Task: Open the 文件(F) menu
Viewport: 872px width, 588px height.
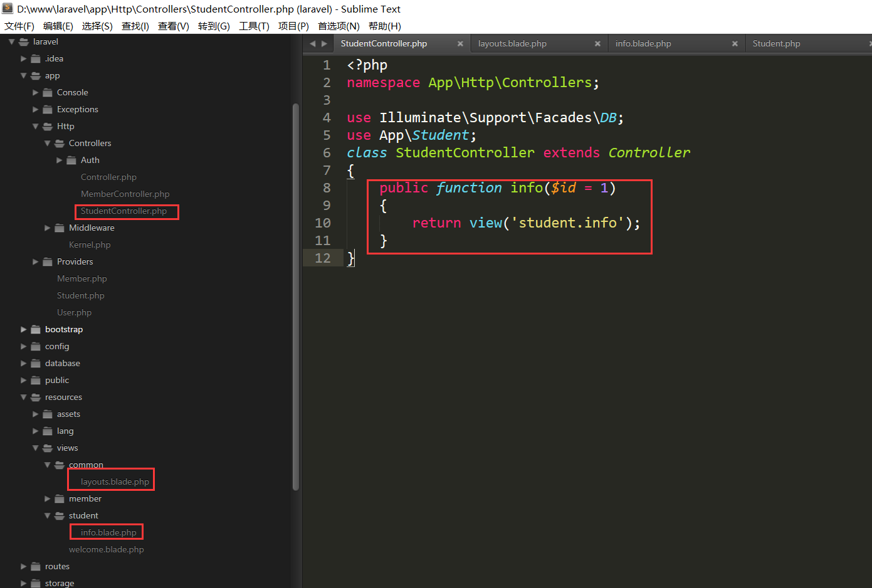Action: tap(19, 26)
